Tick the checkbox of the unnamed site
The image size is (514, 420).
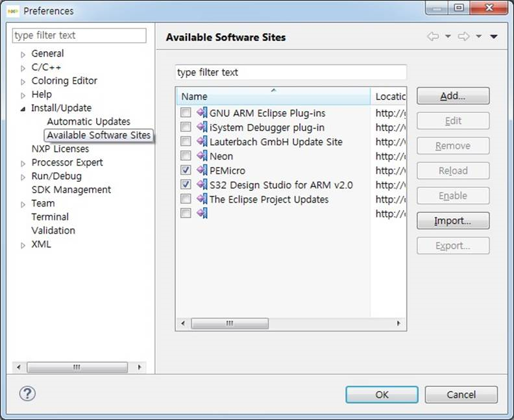click(x=186, y=213)
